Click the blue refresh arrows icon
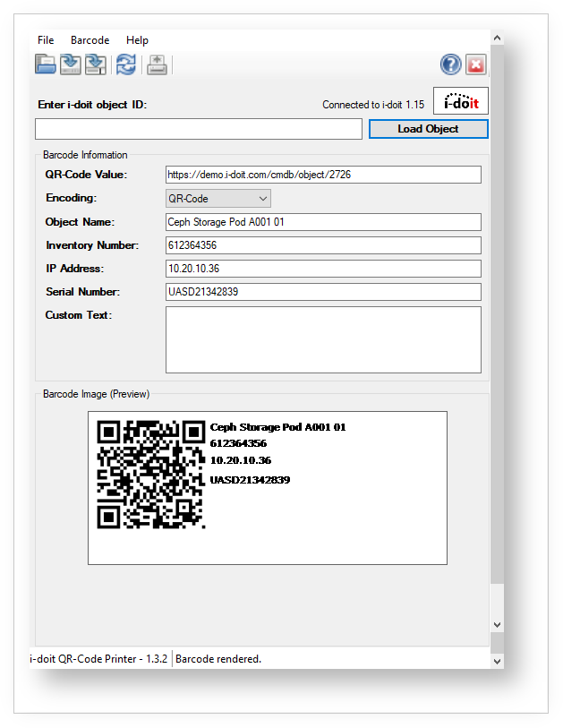Image resolution: width=563 pixels, height=728 pixels. 126,64
